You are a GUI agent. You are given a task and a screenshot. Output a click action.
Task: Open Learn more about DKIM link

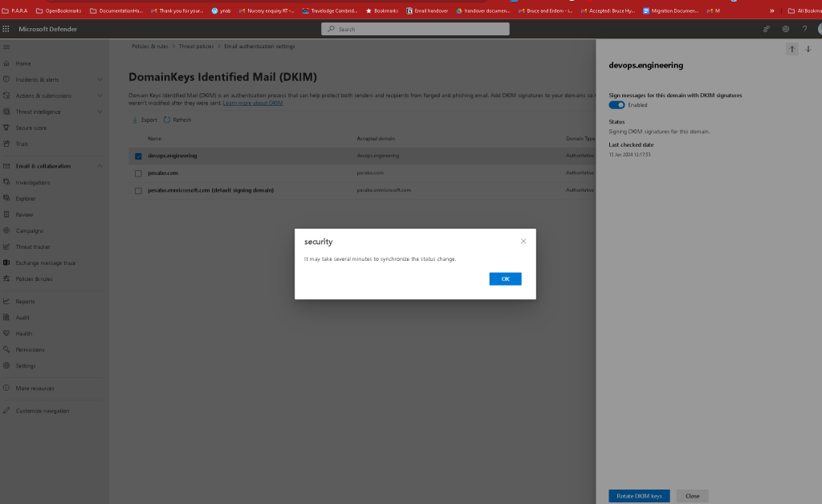pos(253,104)
